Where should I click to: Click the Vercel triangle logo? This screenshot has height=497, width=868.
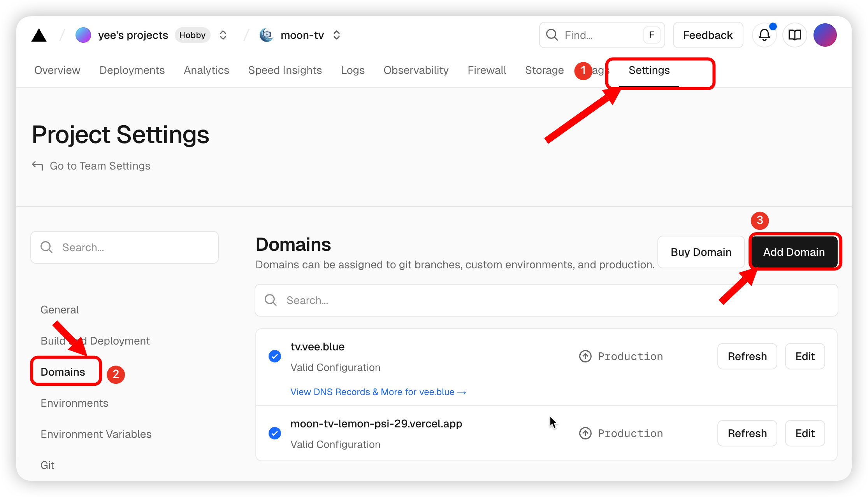(x=39, y=35)
